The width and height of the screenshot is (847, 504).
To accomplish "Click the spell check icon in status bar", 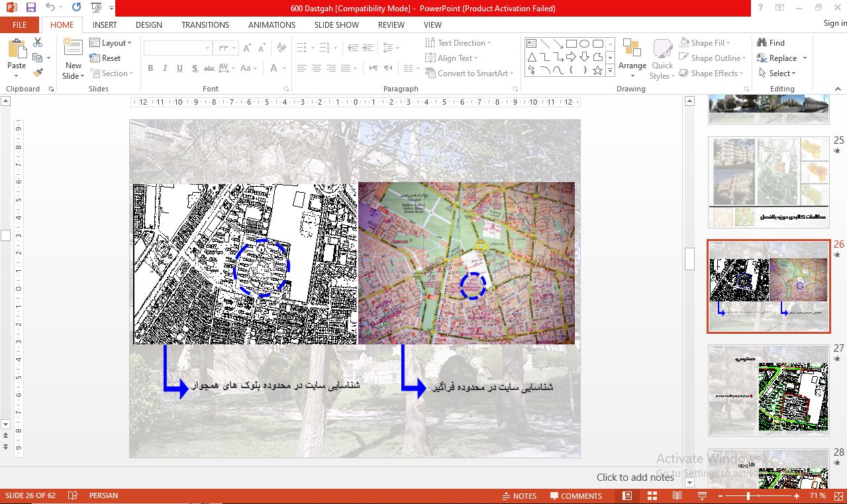I will point(73,496).
